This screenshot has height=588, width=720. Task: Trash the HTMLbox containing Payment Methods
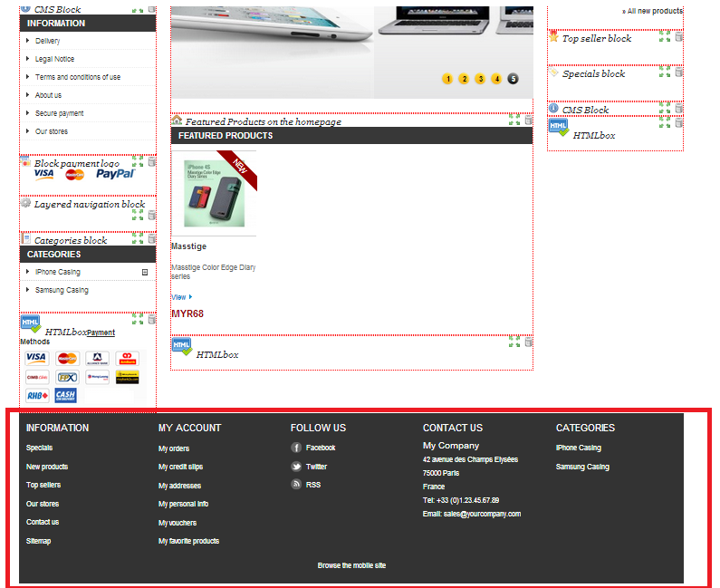(152, 319)
